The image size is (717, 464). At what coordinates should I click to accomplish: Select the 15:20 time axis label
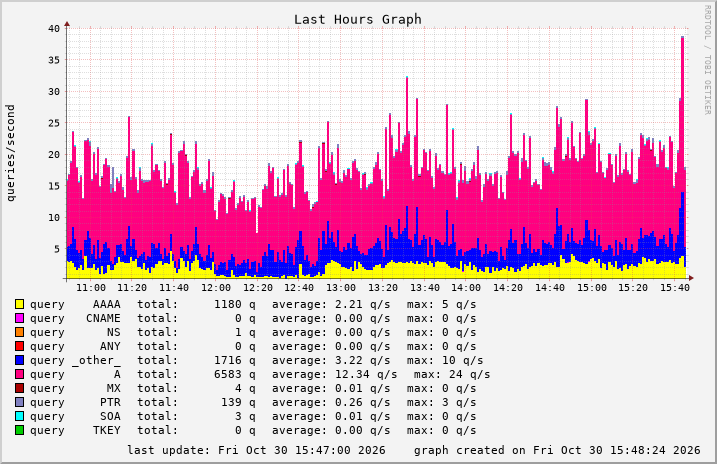coord(633,288)
